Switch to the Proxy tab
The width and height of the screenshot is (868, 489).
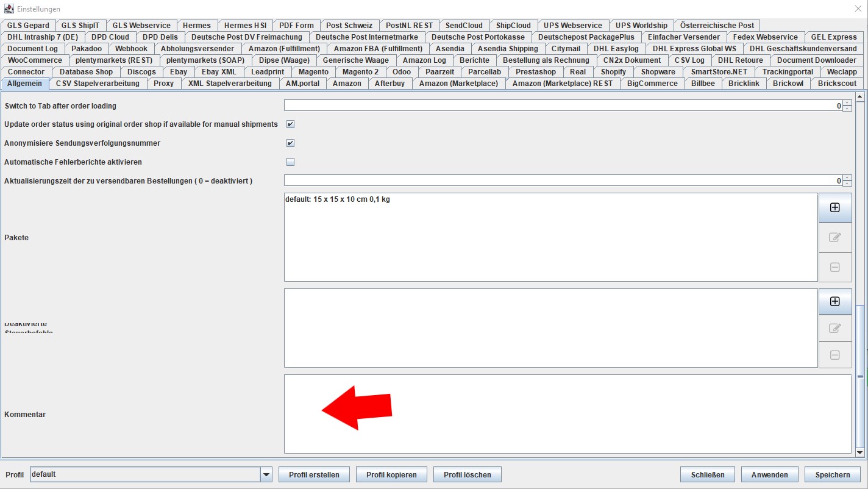point(163,84)
